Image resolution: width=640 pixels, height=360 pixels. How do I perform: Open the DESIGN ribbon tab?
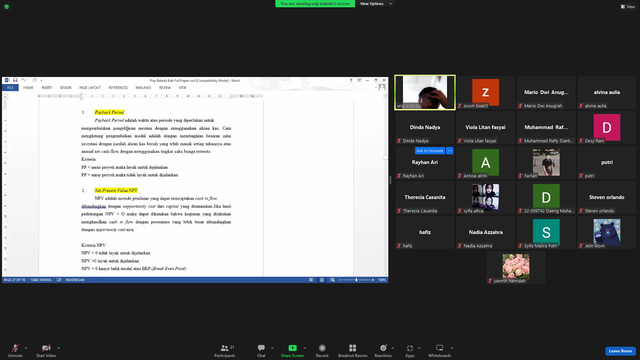coord(66,87)
